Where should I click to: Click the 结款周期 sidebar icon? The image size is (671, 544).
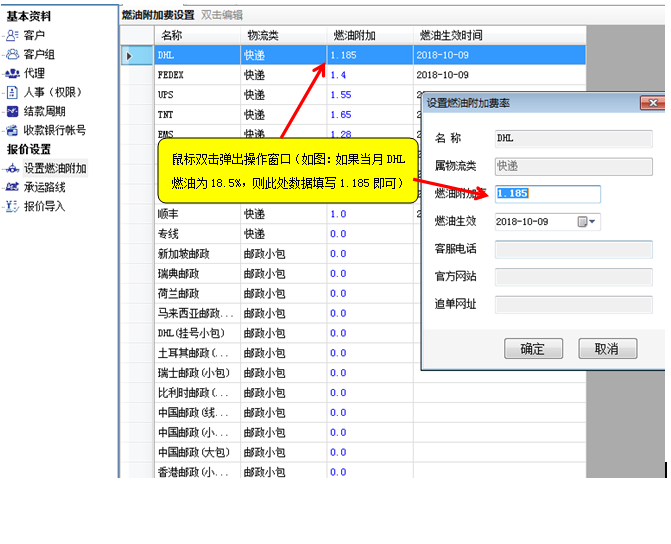[x=12, y=111]
